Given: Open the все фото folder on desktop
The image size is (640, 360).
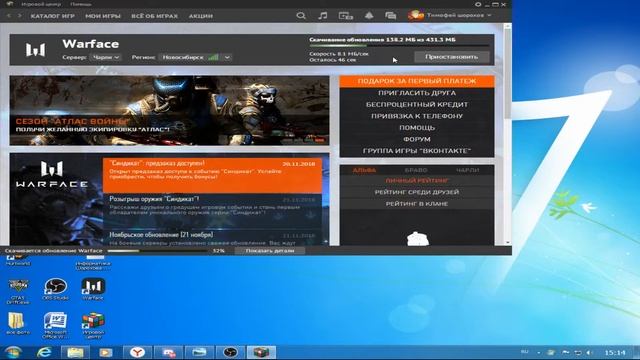Looking at the screenshot, I should tap(18, 324).
